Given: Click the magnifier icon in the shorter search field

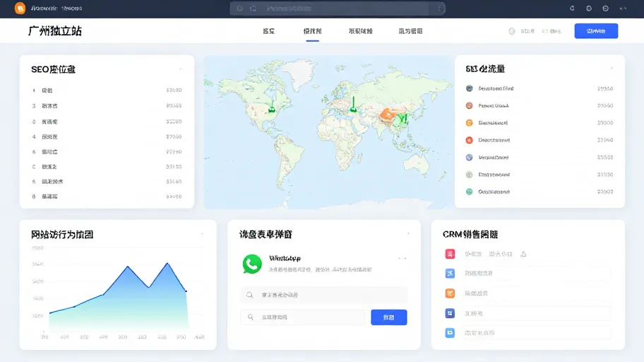Looking at the screenshot, I should pyautogui.click(x=251, y=317).
